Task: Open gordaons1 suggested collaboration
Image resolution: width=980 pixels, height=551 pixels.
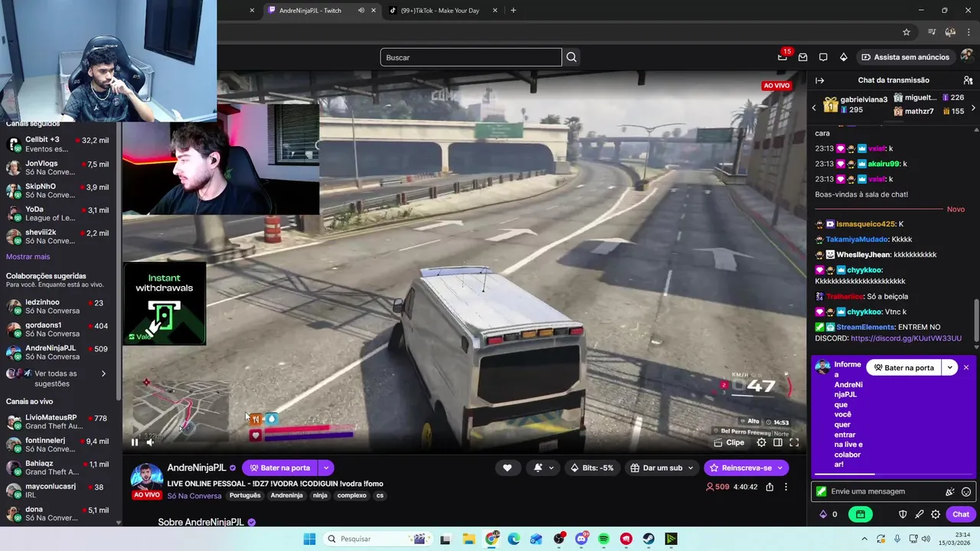Action: pyautogui.click(x=57, y=329)
